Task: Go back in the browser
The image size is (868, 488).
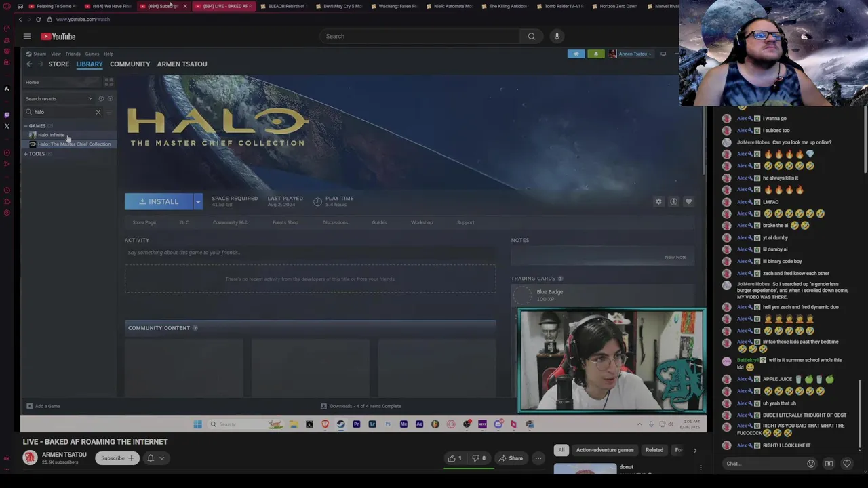Action: point(20,19)
